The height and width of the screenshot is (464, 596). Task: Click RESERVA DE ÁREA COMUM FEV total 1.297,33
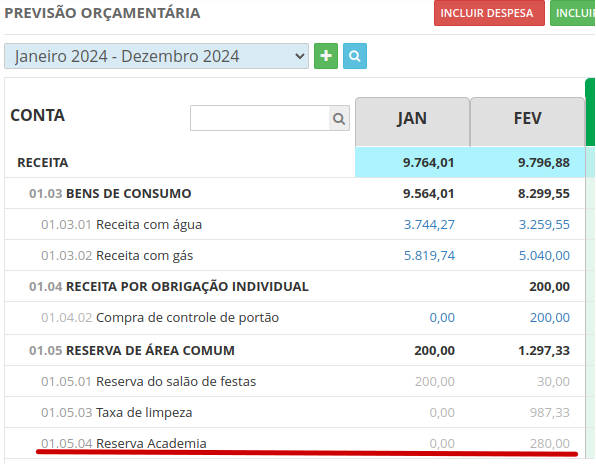[x=544, y=350]
